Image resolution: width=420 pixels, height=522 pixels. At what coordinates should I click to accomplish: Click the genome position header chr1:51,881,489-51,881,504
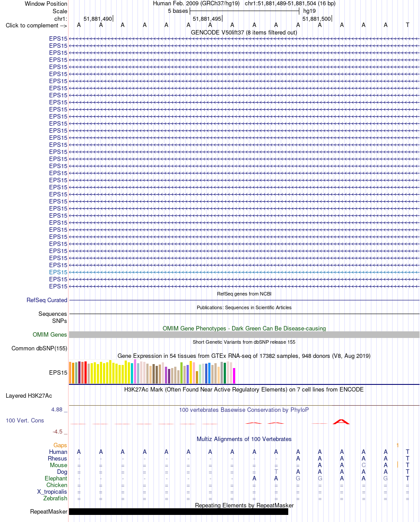pyautogui.click(x=290, y=4)
